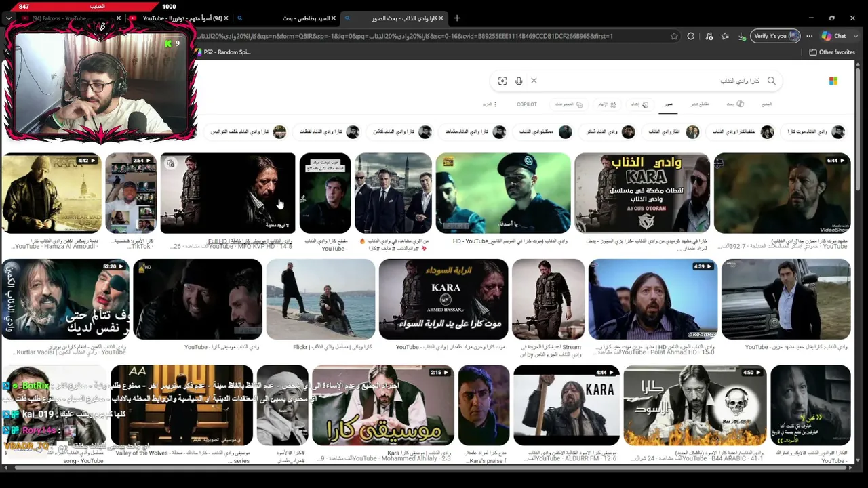The image size is (868, 488).
Task: Open browser Settings and more menu
Action: pos(809,36)
